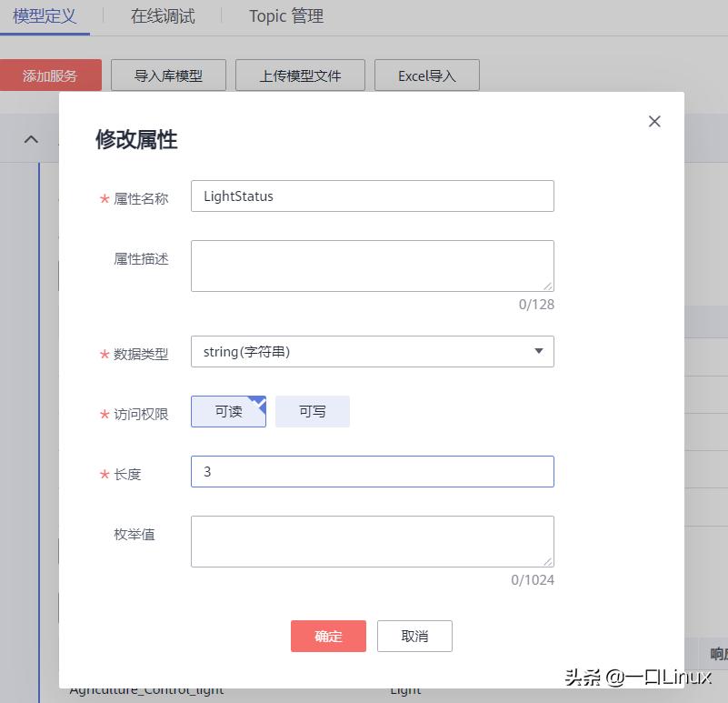Start an Excel import via Excel导入
The height and width of the screenshot is (703, 728).
[x=426, y=75]
